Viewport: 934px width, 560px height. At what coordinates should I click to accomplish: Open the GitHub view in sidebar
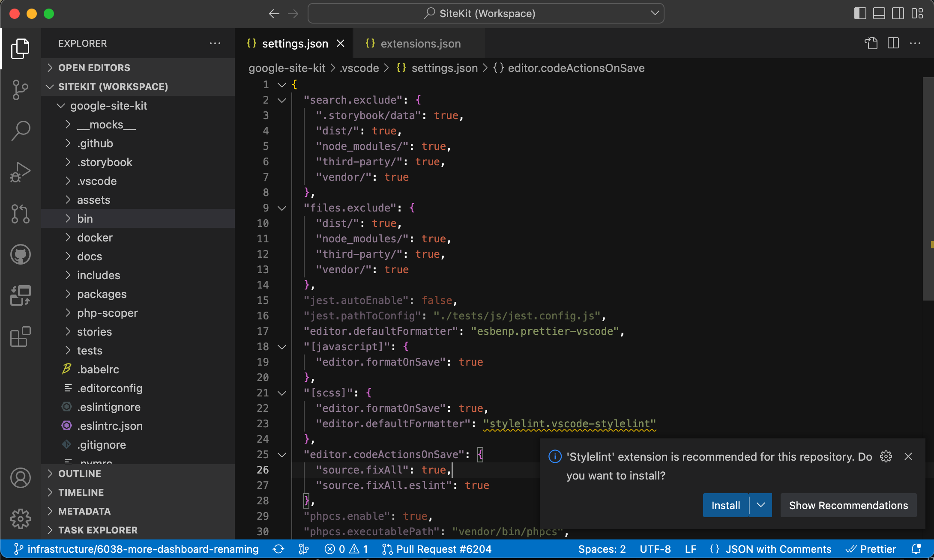(20, 254)
